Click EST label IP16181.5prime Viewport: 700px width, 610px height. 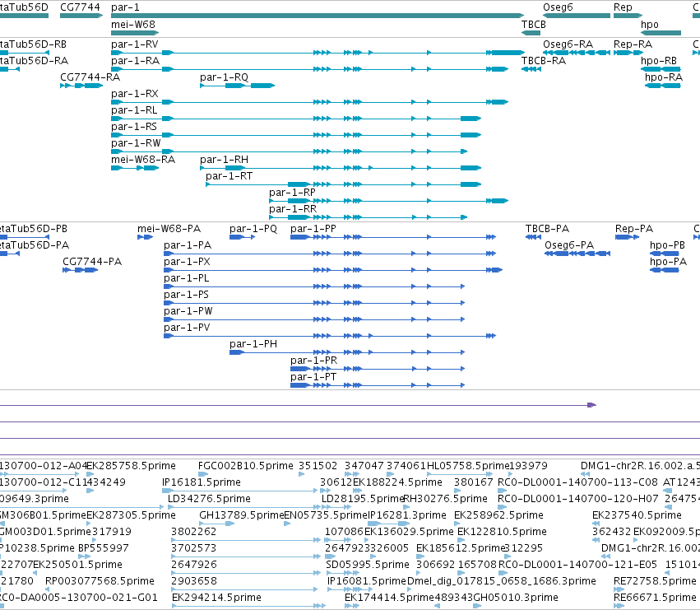(202, 482)
